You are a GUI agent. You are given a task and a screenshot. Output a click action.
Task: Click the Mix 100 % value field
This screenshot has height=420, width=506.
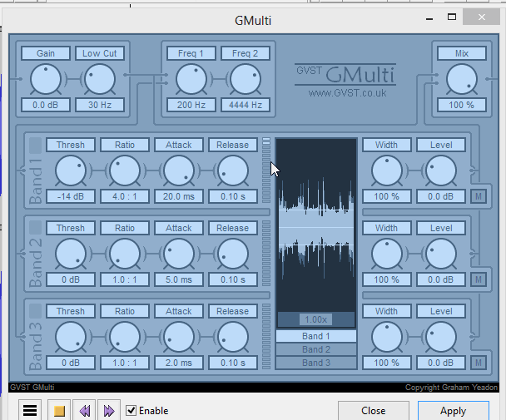462,105
